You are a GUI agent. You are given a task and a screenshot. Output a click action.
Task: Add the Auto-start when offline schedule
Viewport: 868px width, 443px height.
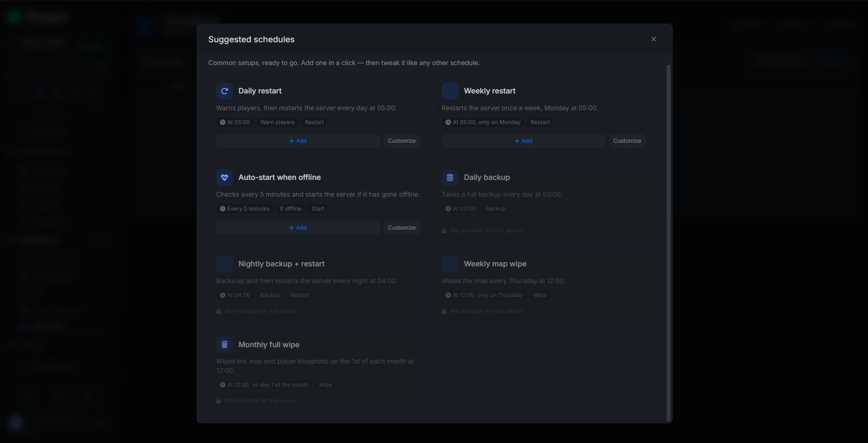(x=298, y=228)
